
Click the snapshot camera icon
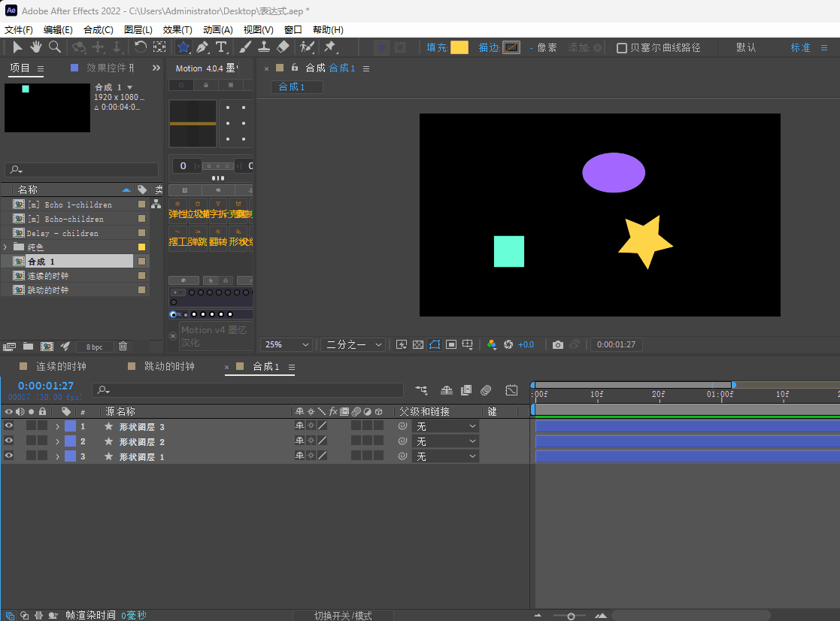tap(557, 344)
